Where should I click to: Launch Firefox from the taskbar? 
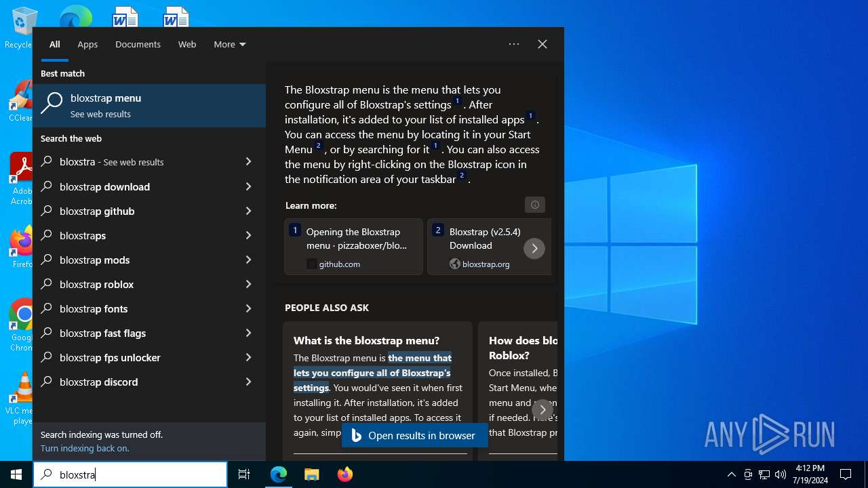point(344,474)
